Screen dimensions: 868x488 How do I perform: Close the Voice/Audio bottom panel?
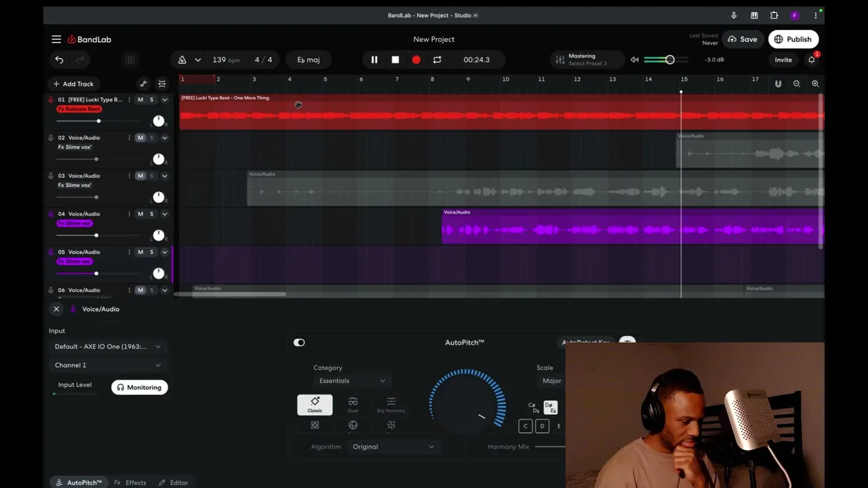[x=56, y=309]
